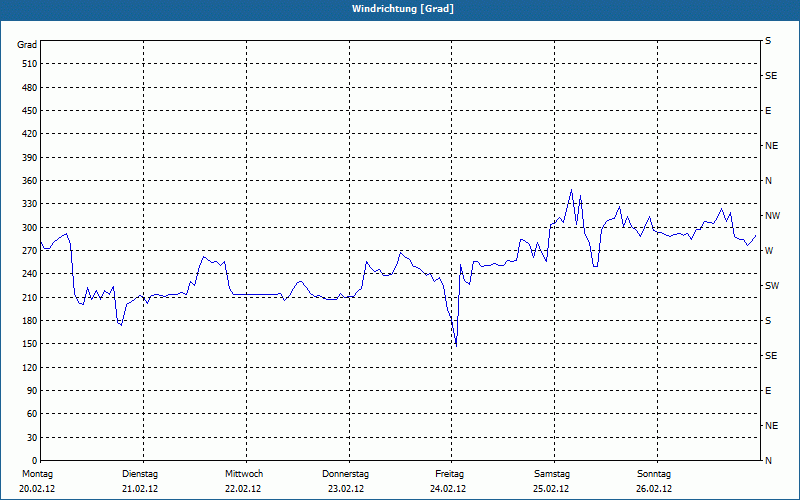Select the "Donnerstag" day label

(x=345, y=474)
